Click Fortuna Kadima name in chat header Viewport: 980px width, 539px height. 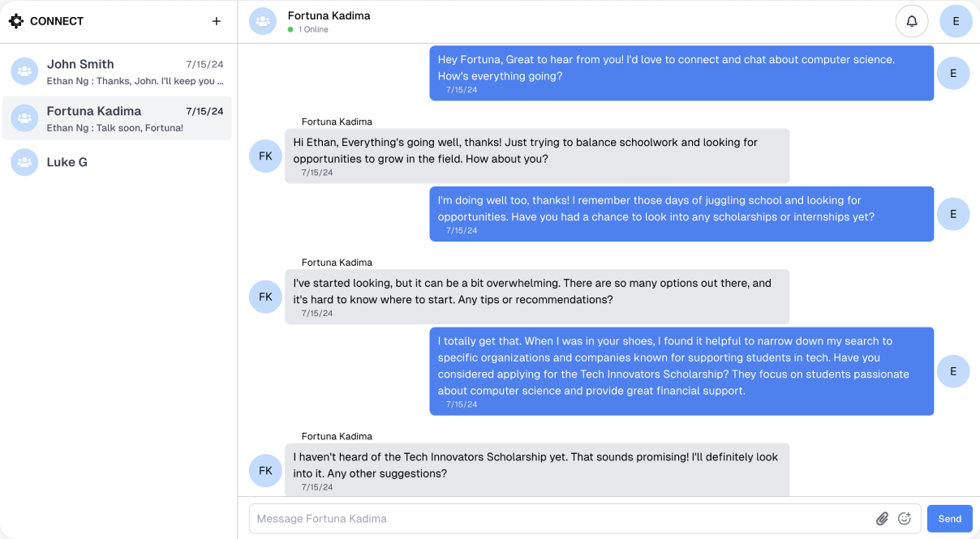(x=329, y=15)
